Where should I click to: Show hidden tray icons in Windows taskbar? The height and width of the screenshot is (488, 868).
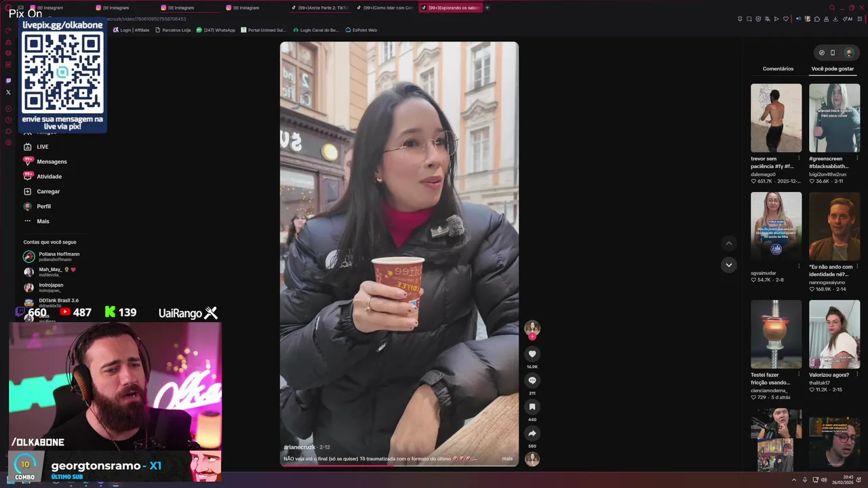point(794,480)
